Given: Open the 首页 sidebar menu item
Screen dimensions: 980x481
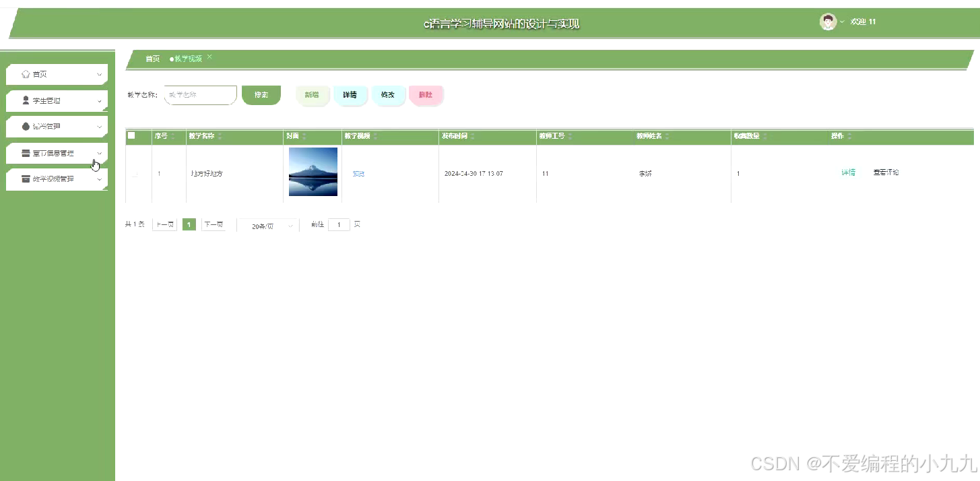Looking at the screenshot, I should pyautogui.click(x=57, y=74).
